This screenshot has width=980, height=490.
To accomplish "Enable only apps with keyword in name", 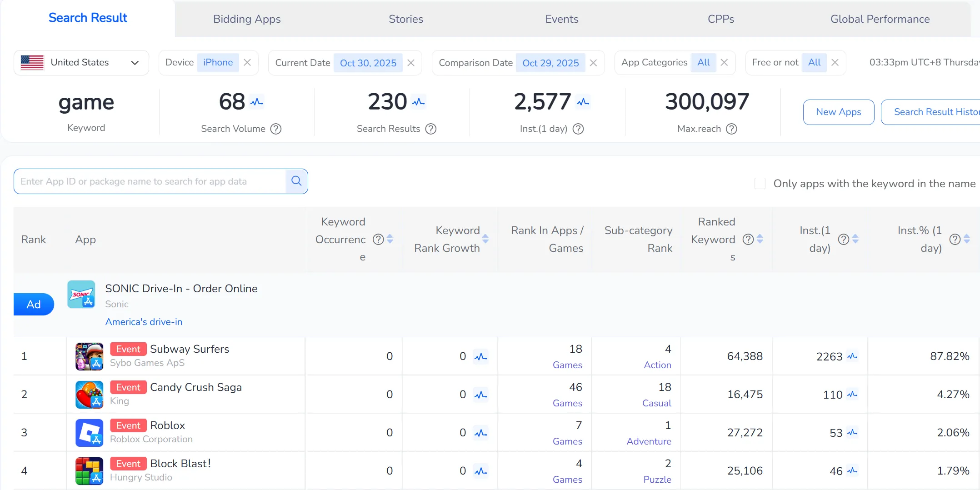I will (760, 184).
